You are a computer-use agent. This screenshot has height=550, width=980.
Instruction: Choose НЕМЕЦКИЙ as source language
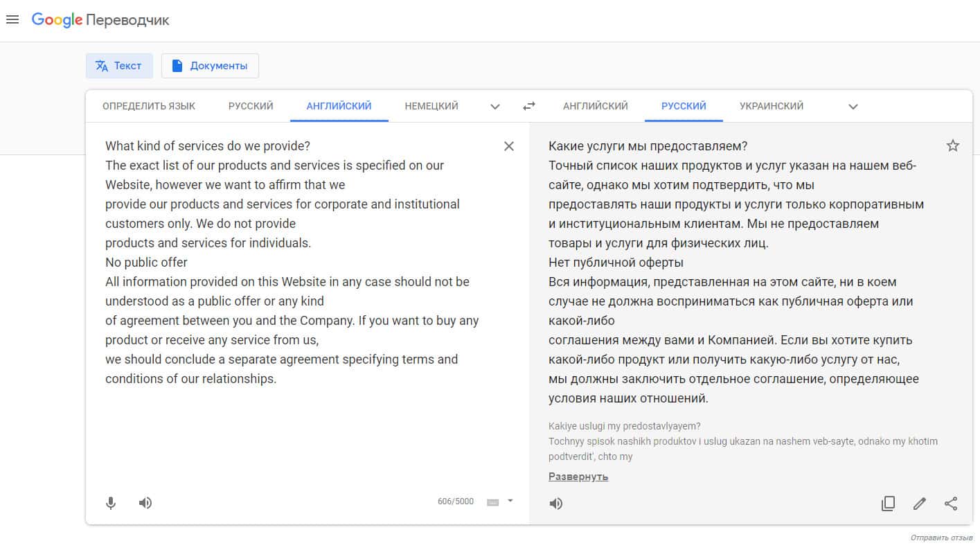431,106
